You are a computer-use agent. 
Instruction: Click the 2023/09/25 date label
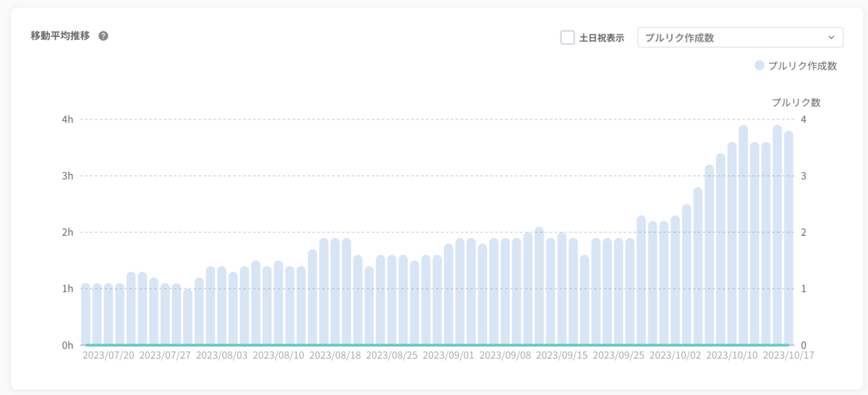tap(618, 356)
